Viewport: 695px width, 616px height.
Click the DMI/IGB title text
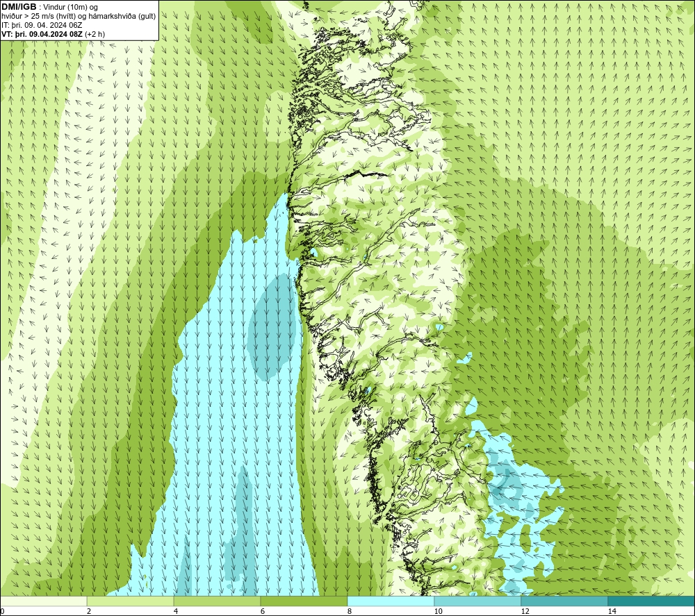pyautogui.click(x=19, y=7)
